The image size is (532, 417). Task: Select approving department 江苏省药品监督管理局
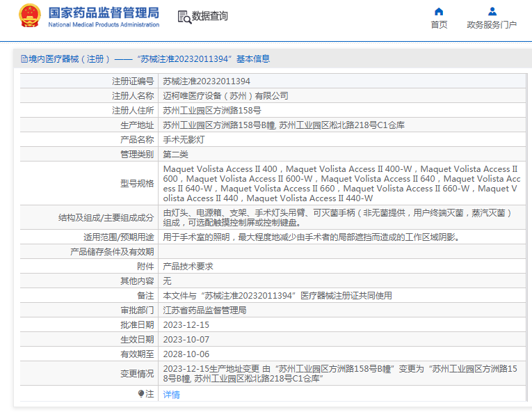click(204, 310)
